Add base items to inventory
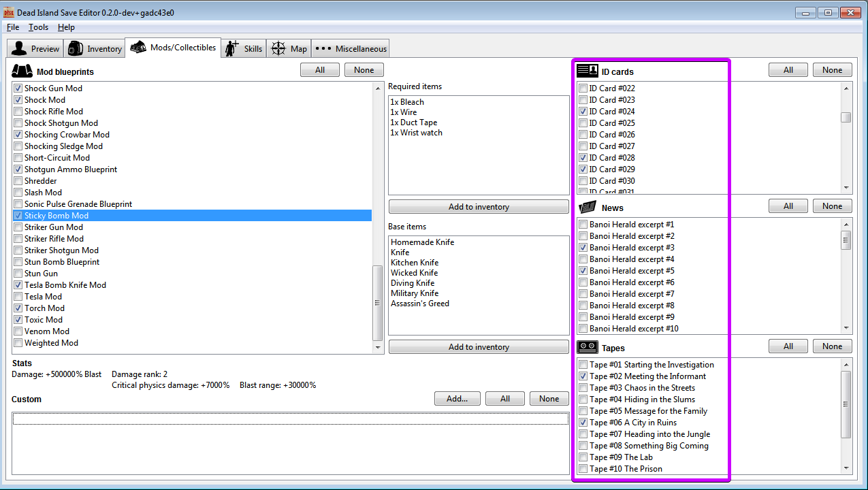Screen dimensions: 868x490 [x=479, y=347]
